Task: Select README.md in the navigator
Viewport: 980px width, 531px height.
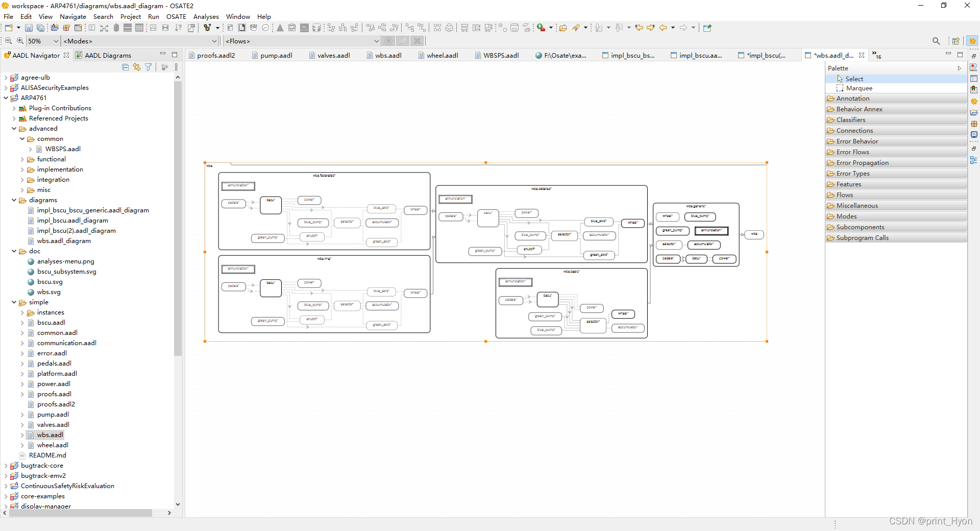Action: [47, 455]
